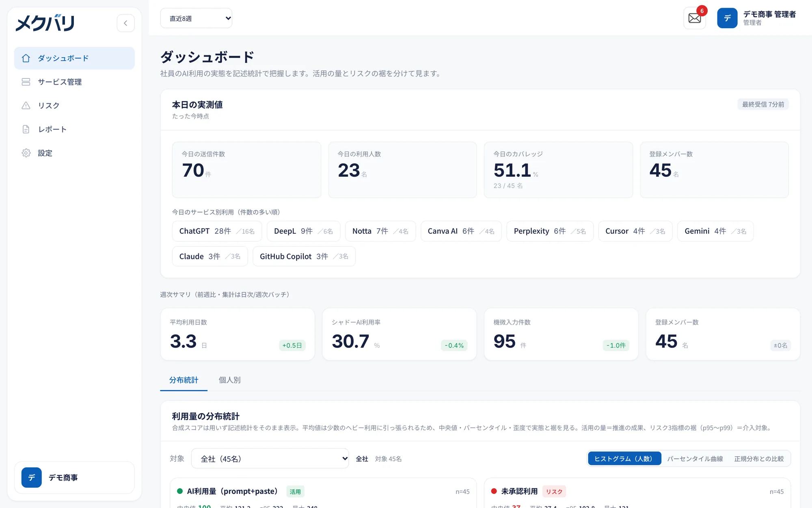Click the 23 / 45 名 coverage text

[x=508, y=186]
